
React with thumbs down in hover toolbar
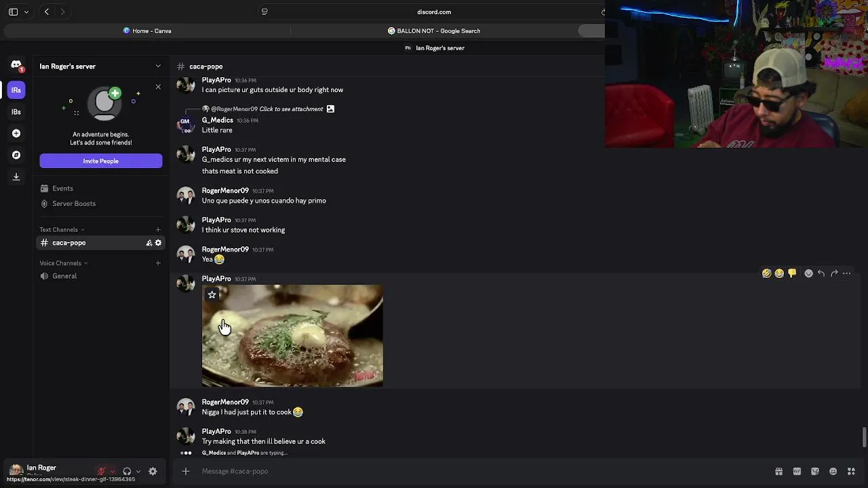792,273
